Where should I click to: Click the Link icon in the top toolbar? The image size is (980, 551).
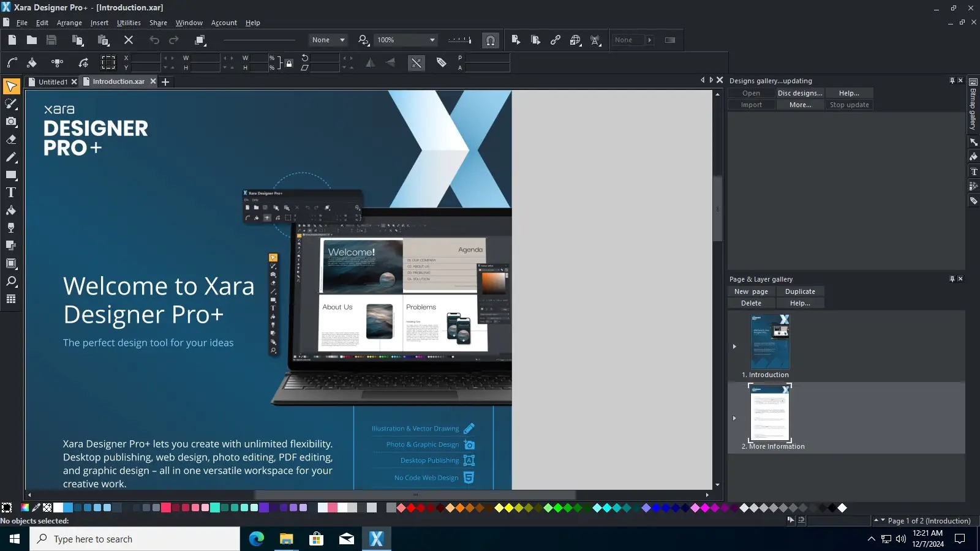point(556,40)
